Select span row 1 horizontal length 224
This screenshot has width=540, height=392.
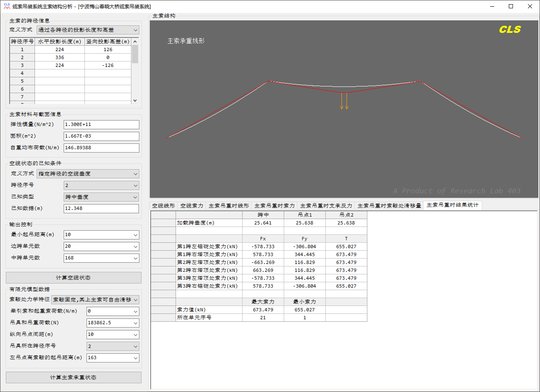point(60,49)
